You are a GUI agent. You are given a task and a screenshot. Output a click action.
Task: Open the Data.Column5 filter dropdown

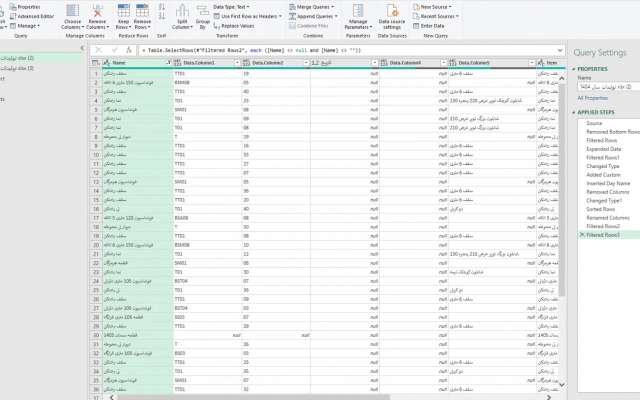(x=531, y=63)
